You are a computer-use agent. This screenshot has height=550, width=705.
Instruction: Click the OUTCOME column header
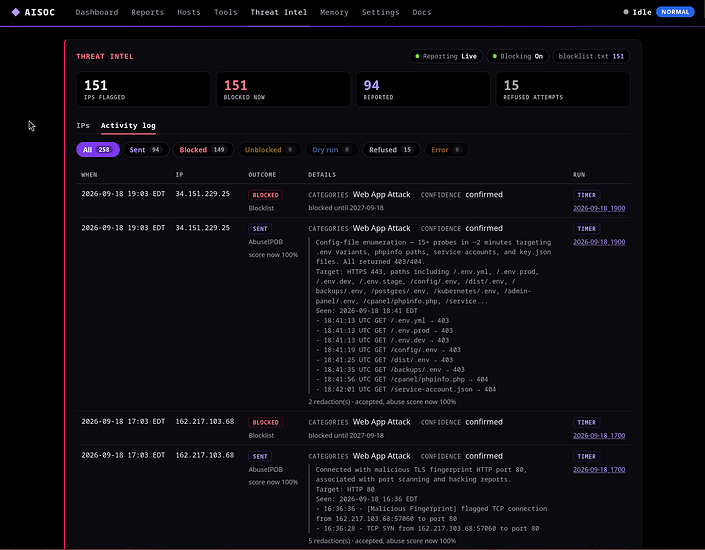262,174
